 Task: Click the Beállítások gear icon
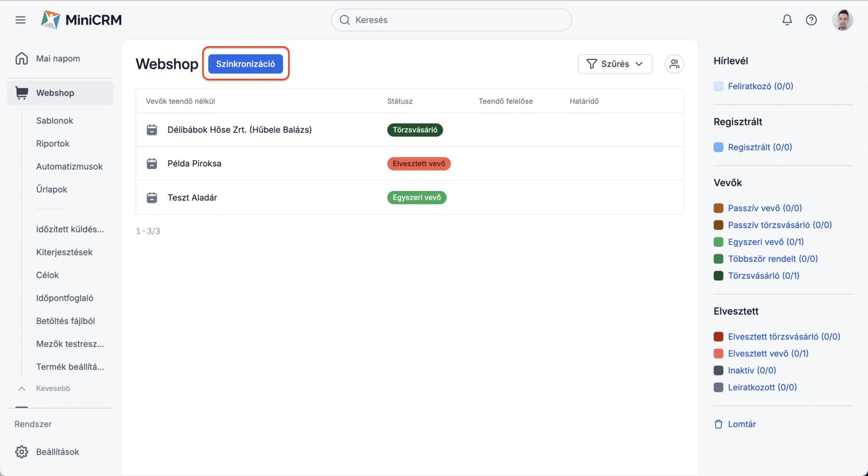pos(21,452)
